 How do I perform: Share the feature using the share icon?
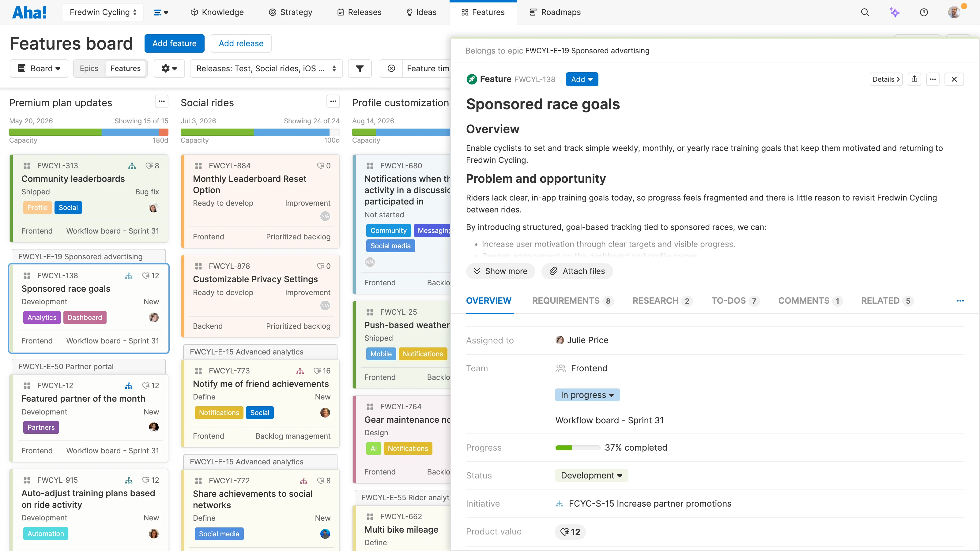click(914, 79)
